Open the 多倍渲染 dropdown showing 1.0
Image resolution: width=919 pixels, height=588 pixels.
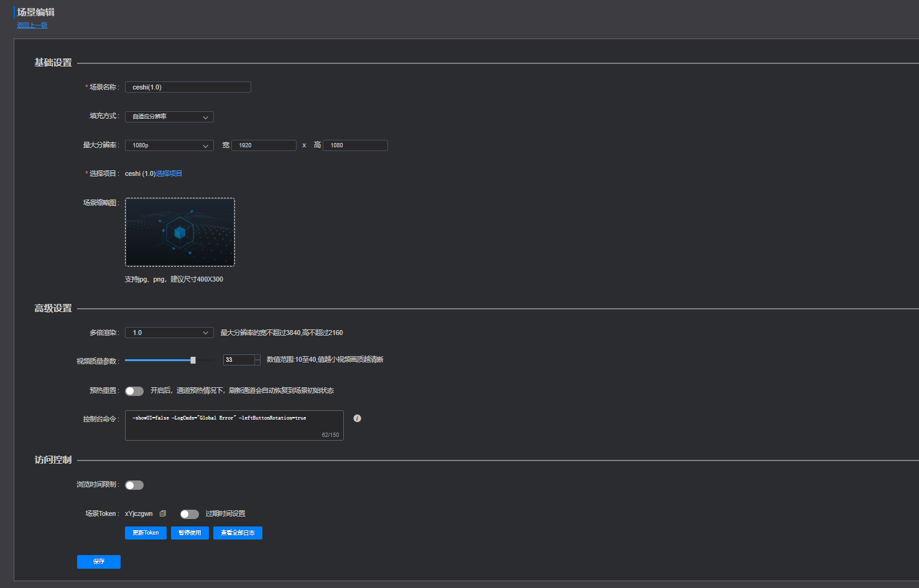[x=169, y=333]
